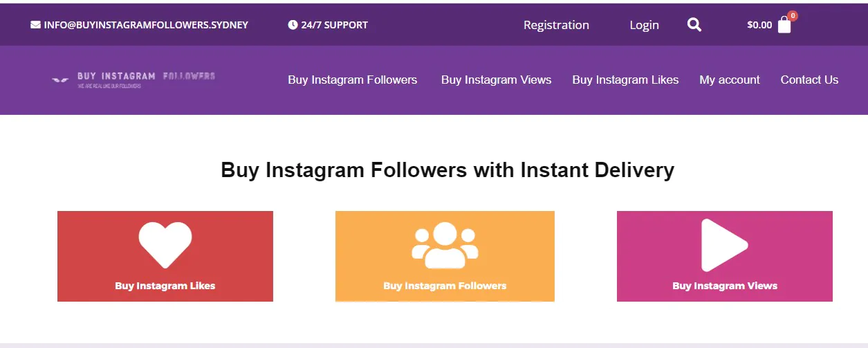
Task: Click the red cart item count badge
Action: tap(793, 15)
